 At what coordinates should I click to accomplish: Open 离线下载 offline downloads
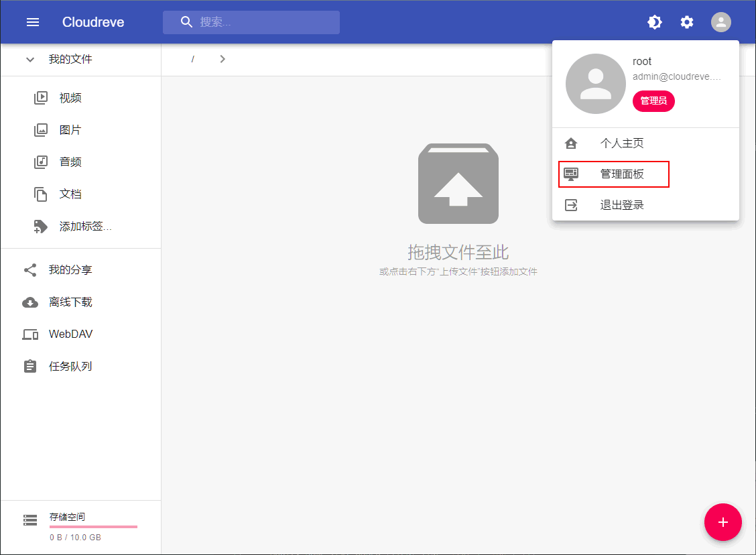tap(70, 302)
